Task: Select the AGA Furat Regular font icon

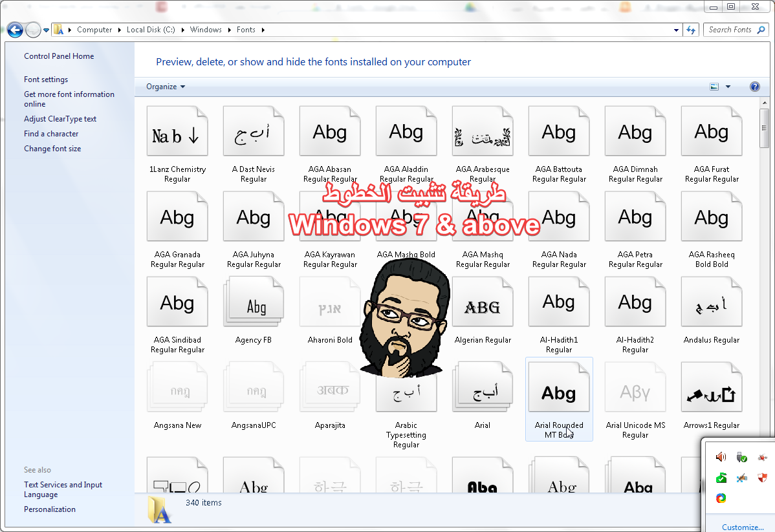Action: click(x=712, y=131)
